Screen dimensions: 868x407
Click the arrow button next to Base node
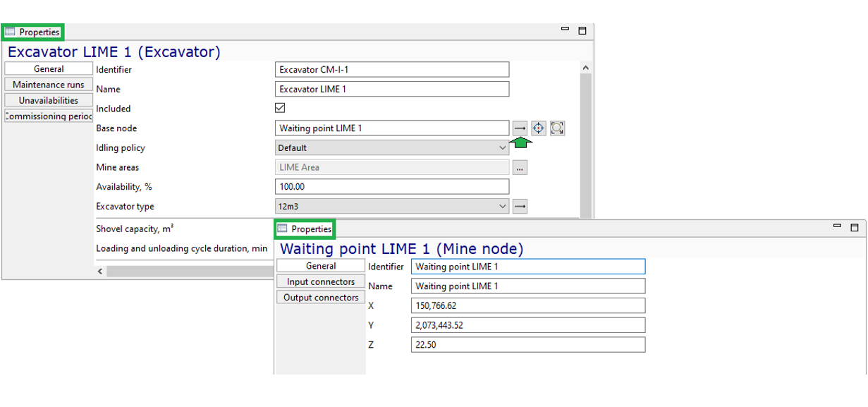pos(520,128)
